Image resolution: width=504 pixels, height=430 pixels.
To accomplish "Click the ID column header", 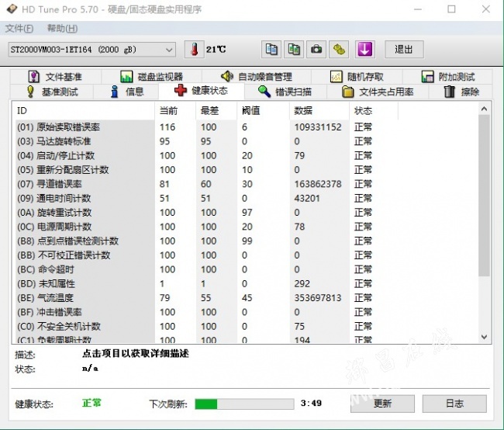I will (83, 111).
